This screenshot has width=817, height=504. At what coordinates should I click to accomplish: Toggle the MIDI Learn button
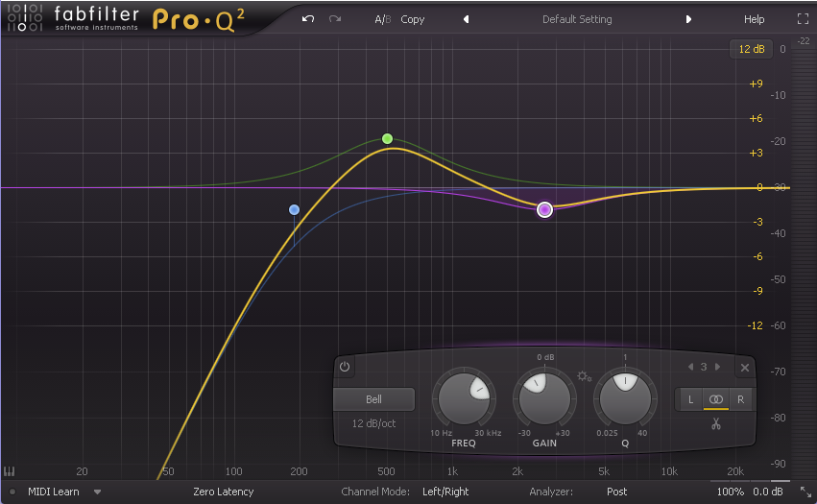pyautogui.click(x=53, y=492)
